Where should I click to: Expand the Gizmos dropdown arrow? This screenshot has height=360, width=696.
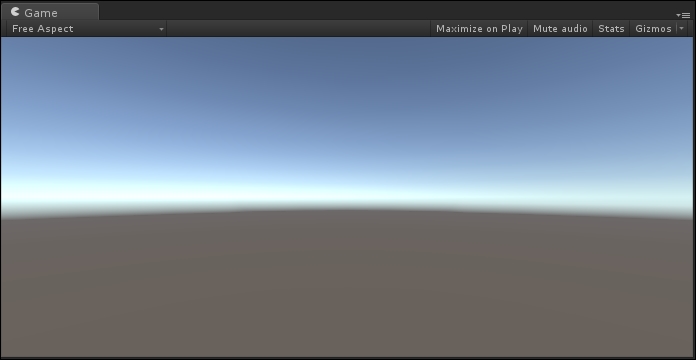[x=682, y=28]
